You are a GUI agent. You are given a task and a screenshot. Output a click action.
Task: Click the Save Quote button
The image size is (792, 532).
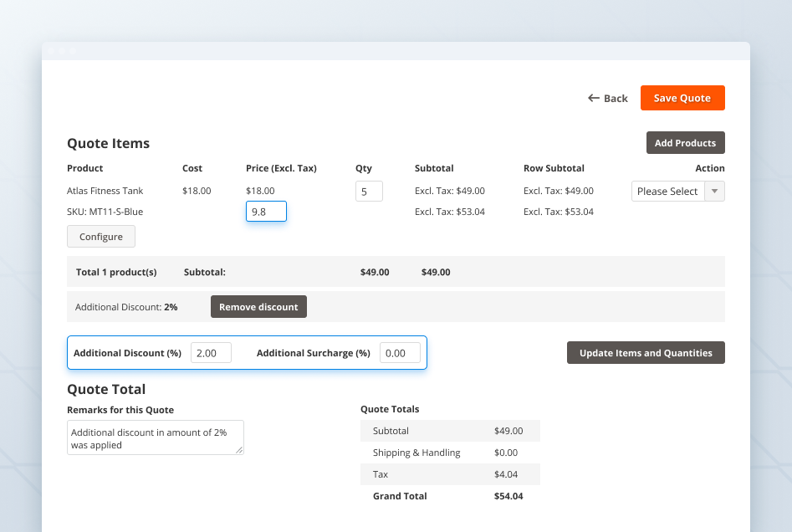click(682, 98)
